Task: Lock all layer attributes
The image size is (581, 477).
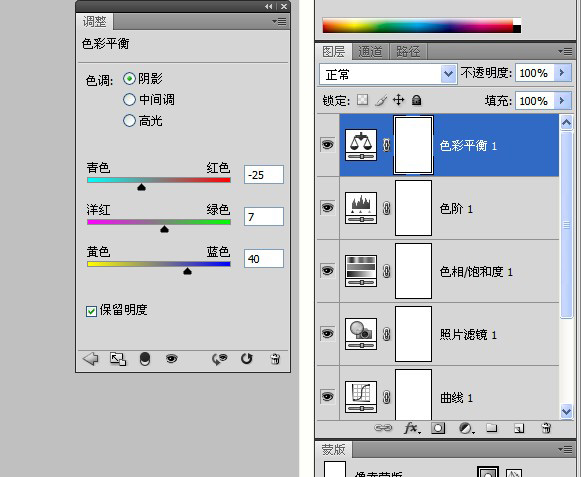Action: [416, 100]
